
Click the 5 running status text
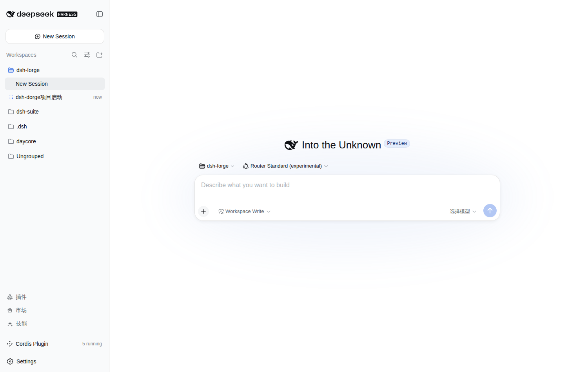click(x=92, y=344)
